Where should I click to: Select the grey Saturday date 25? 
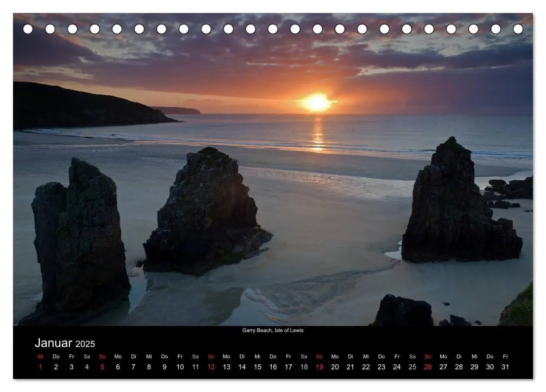[x=413, y=367]
